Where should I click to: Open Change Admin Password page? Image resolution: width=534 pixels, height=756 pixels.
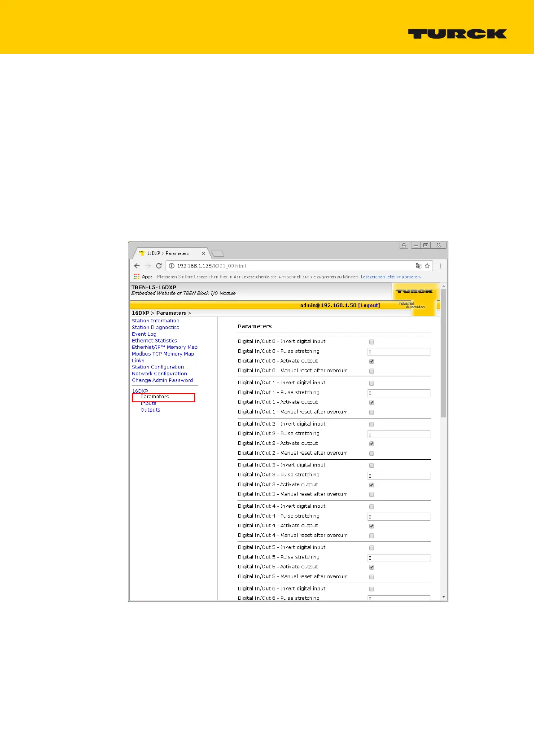tap(162, 380)
